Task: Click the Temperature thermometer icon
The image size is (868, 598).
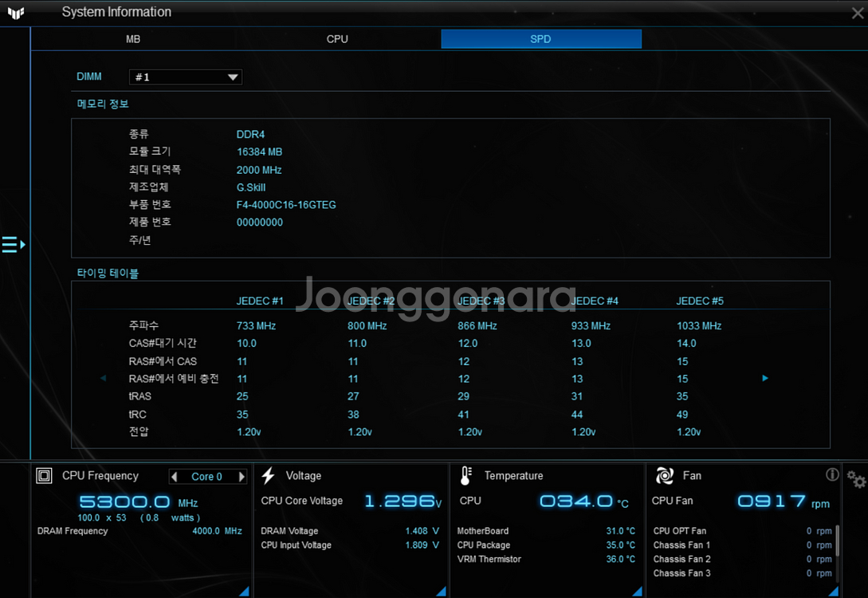Action: 466,476
